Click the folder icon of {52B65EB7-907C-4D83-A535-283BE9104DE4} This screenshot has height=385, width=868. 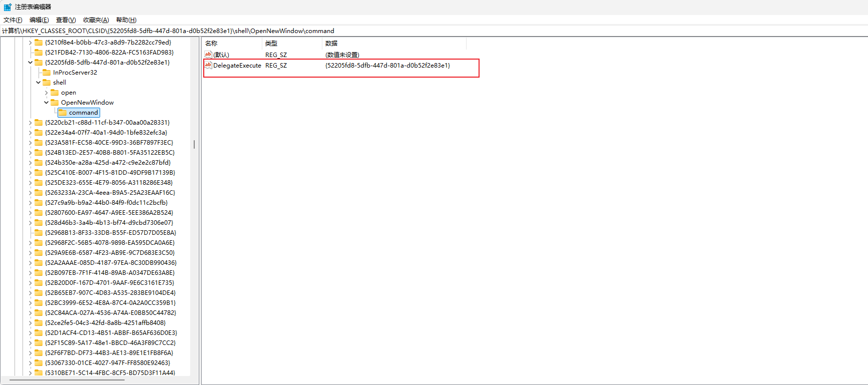point(39,293)
